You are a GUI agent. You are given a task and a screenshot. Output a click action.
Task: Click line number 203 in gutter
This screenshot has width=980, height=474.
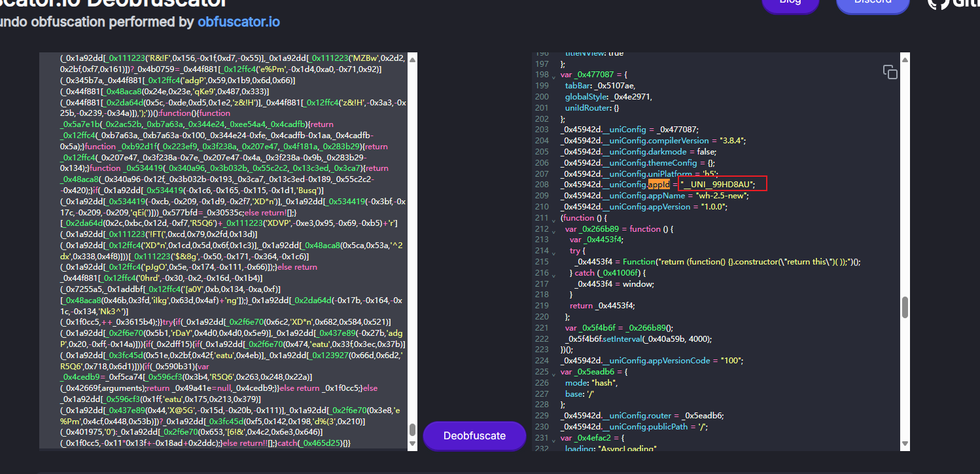(x=542, y=130)
